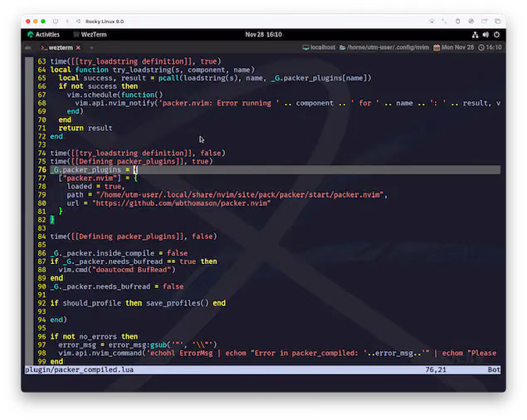
Task: Click line 64 'local function try_loadstring'
Action: pos(153,70)
